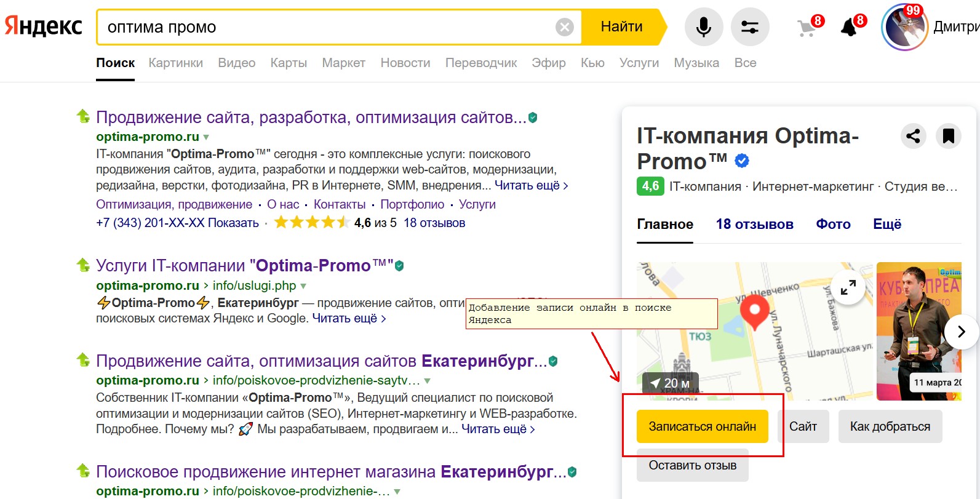980x499 pixels.
Task: Click the green arrow icon beside 'Услуги IT-компании'
Action: point(83,265)
